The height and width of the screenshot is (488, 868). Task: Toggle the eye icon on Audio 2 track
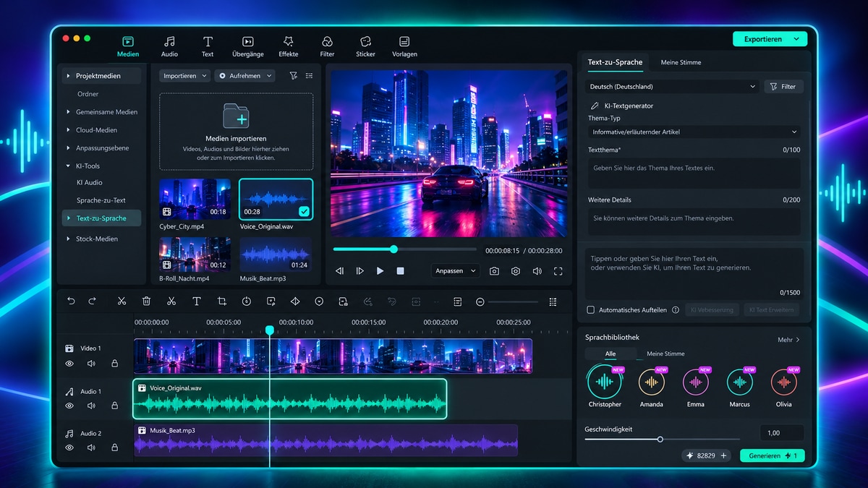[69, 448]
